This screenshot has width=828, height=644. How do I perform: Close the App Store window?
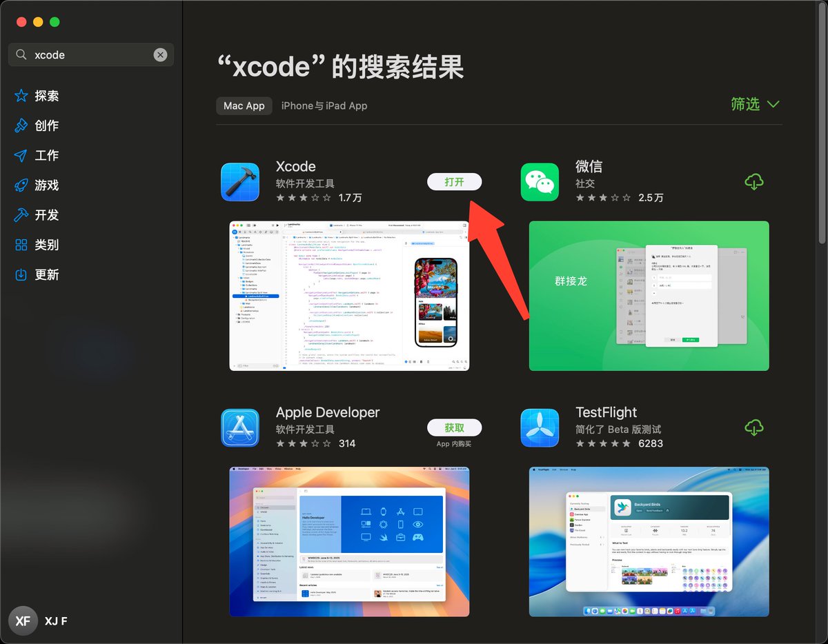(x=21, y=22)
